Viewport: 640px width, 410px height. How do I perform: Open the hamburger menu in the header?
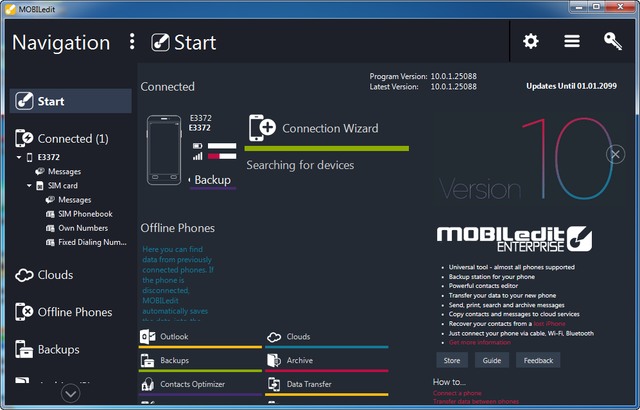(x=572, y=42)
